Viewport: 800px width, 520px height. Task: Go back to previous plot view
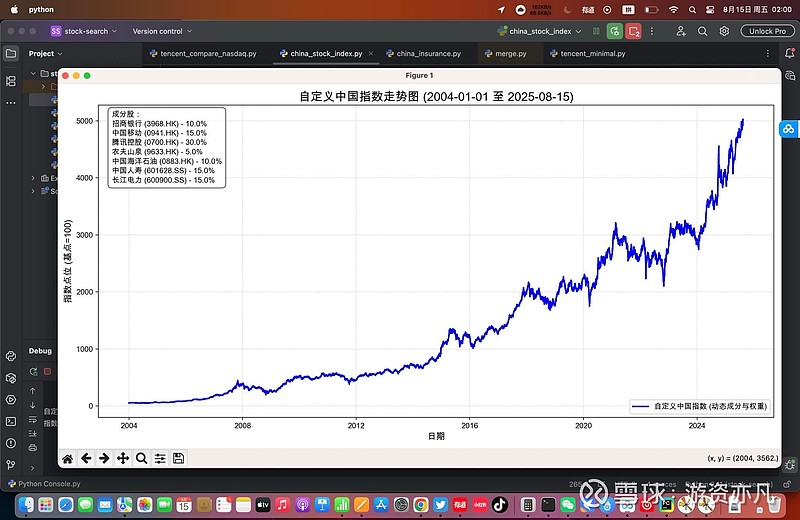[x=86, y=458]
